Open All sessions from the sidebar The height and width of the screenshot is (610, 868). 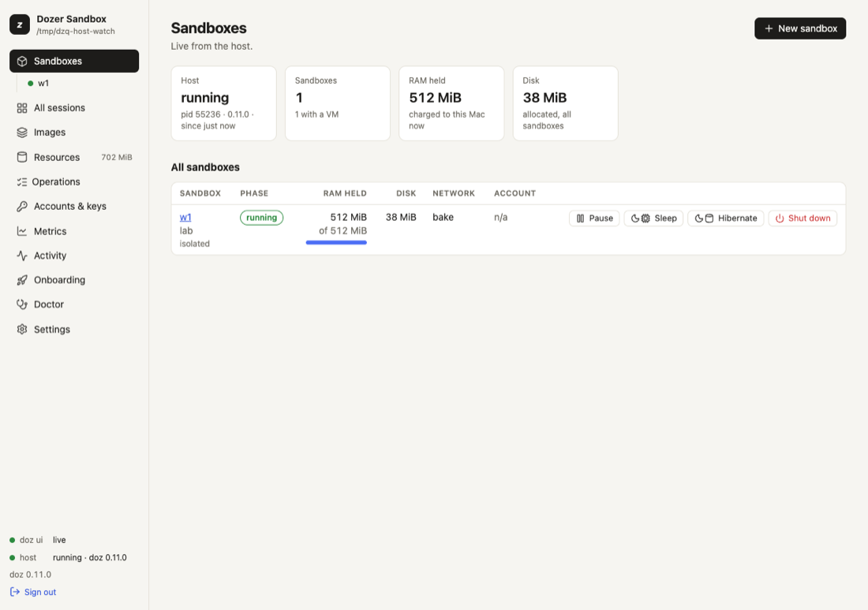point(74,108)
